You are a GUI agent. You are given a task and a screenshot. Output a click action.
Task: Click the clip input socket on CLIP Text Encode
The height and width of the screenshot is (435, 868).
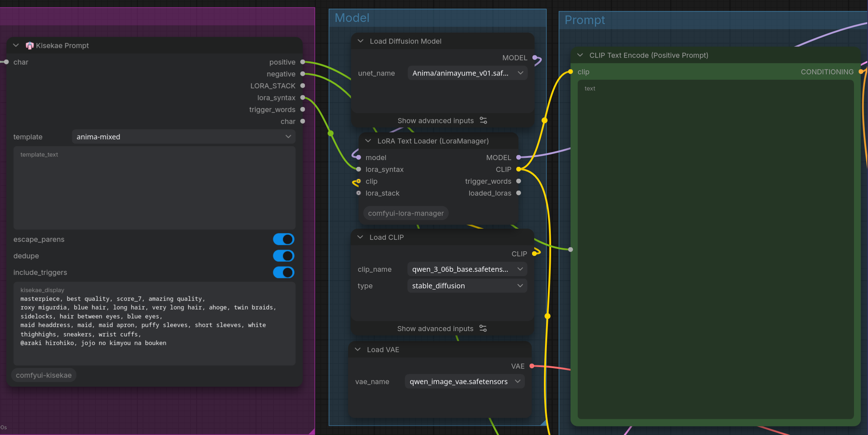point(571,72)
